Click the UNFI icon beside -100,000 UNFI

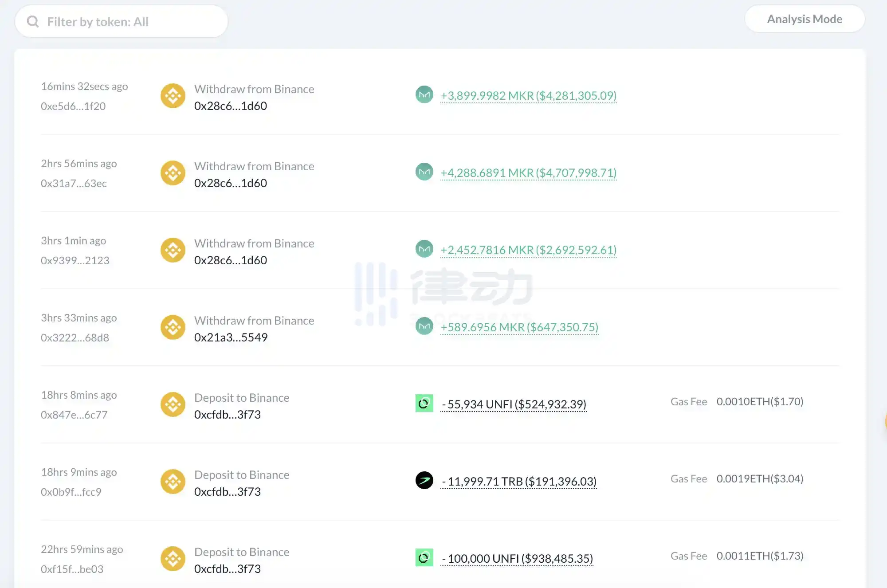[x=424, y=557]
